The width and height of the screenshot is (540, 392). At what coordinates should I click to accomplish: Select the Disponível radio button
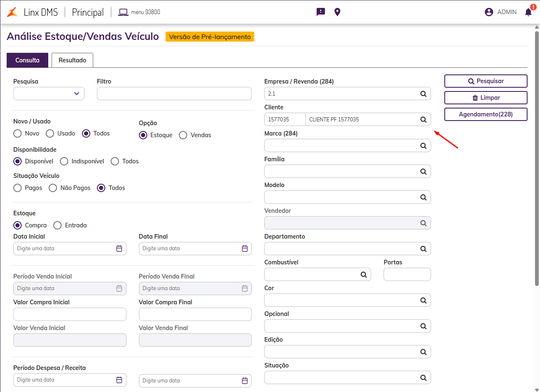coord(17,161)
